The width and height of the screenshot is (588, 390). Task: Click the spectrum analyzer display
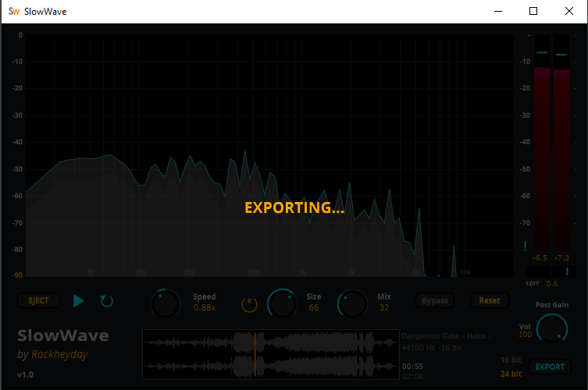269,156
